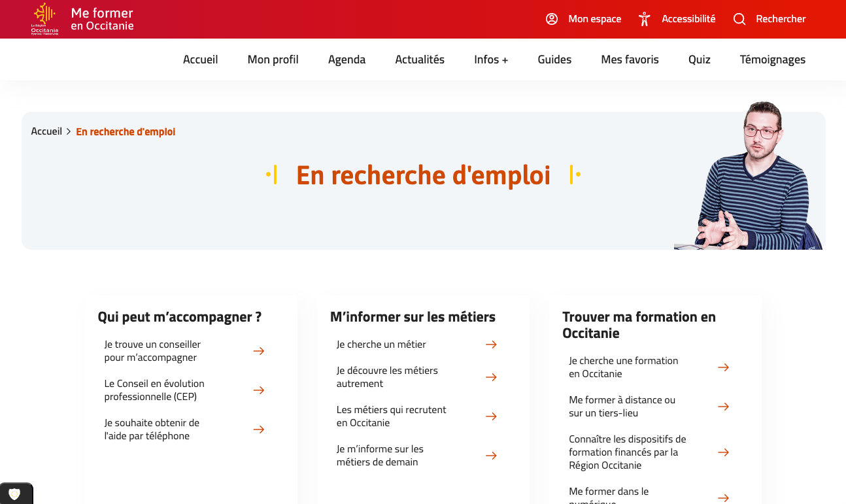Image resolution: width=846 pixels, height=504 pixels.
Task: Open Me former à distance link
Action: click(x=622, y=407)
